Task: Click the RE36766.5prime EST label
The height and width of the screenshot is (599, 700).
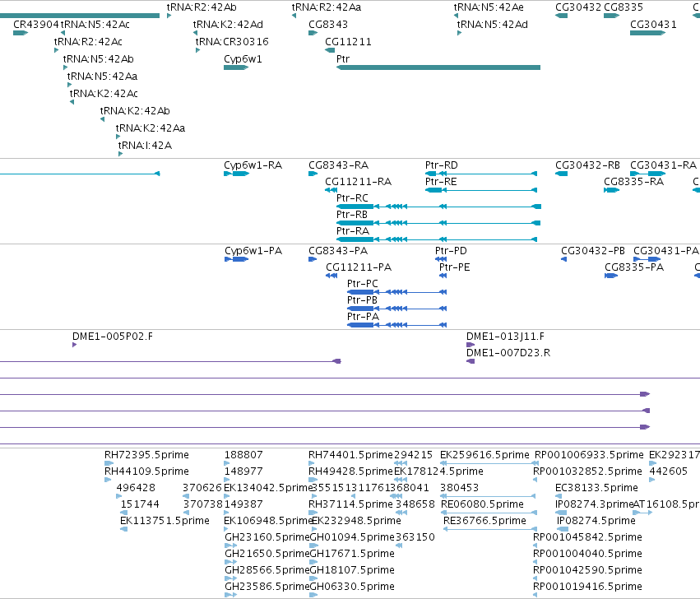Action: [x=484, y=521]
